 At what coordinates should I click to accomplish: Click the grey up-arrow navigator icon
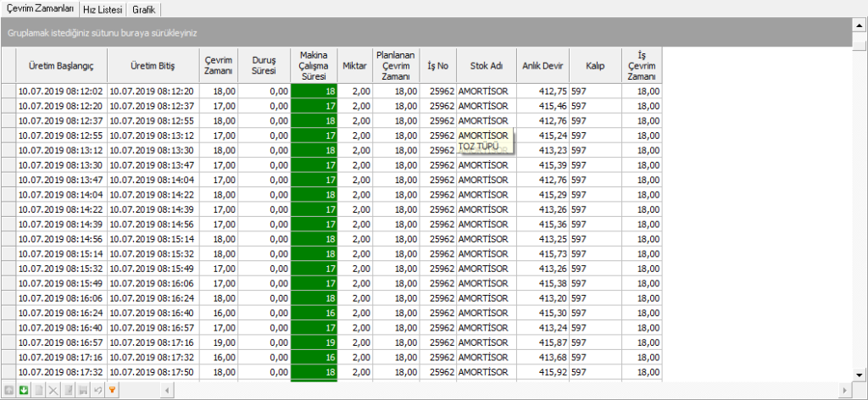[x=8, y=390]
